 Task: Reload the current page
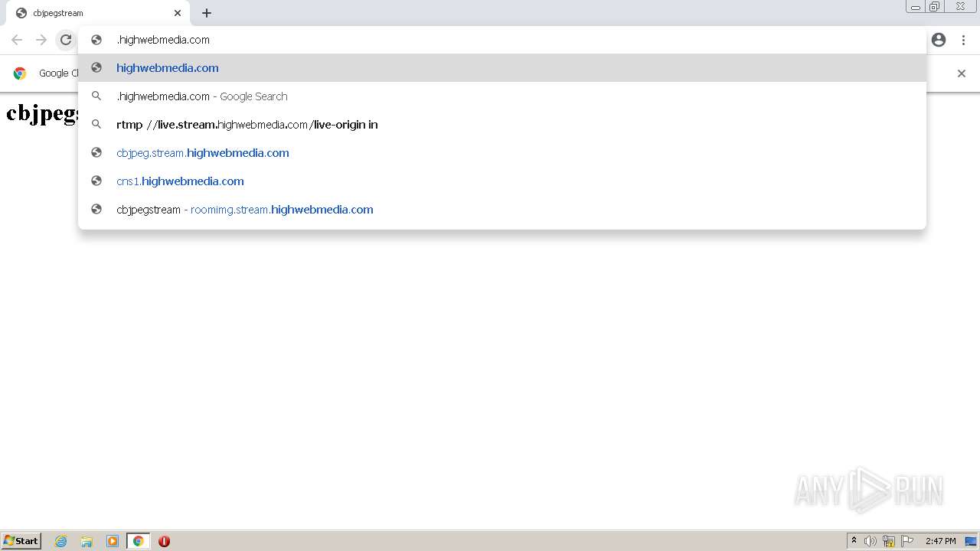pos(66,40)
